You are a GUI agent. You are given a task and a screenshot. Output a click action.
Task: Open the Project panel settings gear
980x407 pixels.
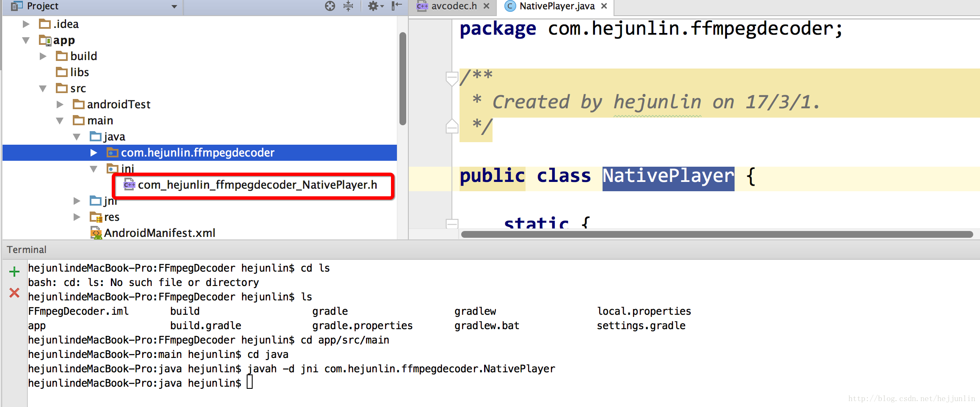tap(375, 6)
